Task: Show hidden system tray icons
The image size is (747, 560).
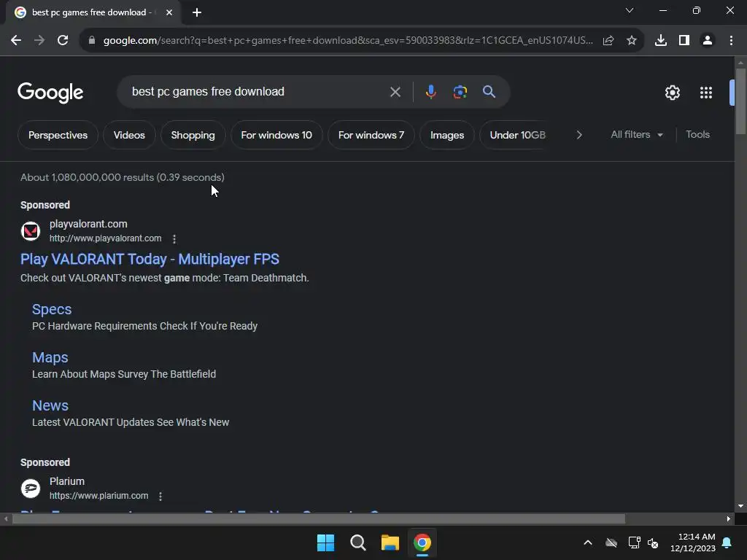Action: coord(588,542)
